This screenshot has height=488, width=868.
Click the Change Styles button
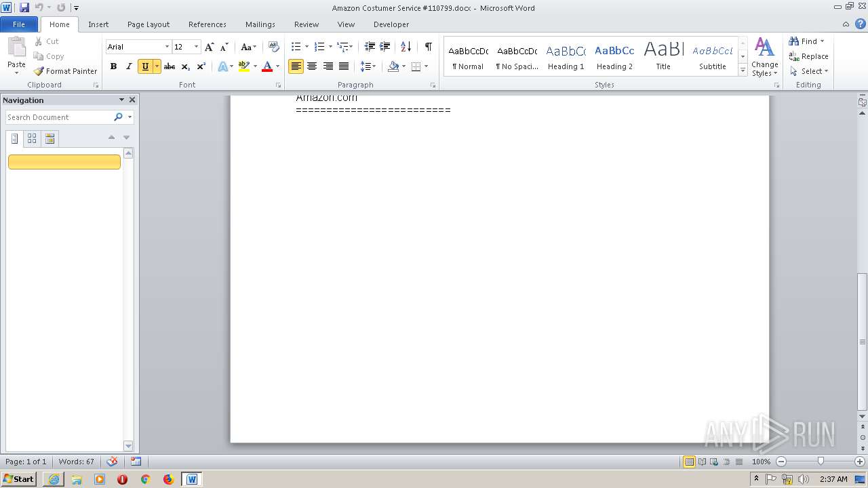(x=764, y=57)
